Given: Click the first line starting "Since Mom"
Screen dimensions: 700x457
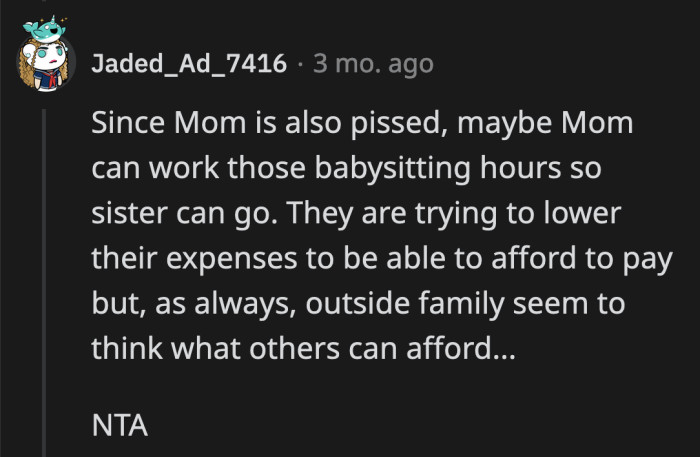Looking at the screenshot, I should [x=360, y=127].
